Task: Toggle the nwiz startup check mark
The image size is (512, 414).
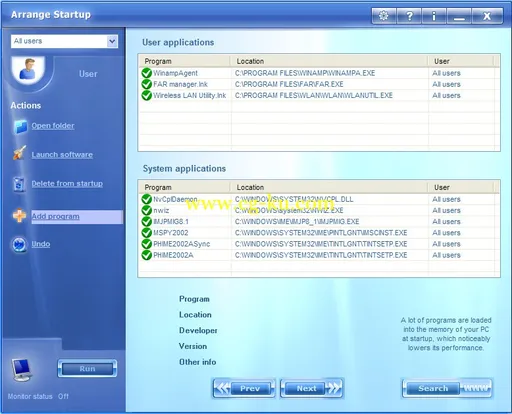Action: (x=147, y=210)
